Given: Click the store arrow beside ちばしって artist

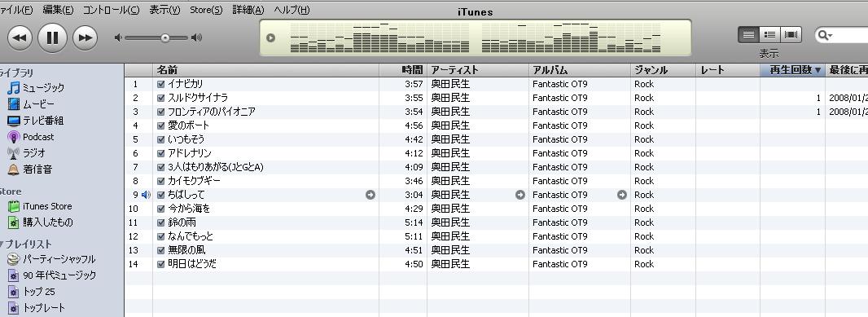Looking at the screenshot, I should tap(519, 195).
